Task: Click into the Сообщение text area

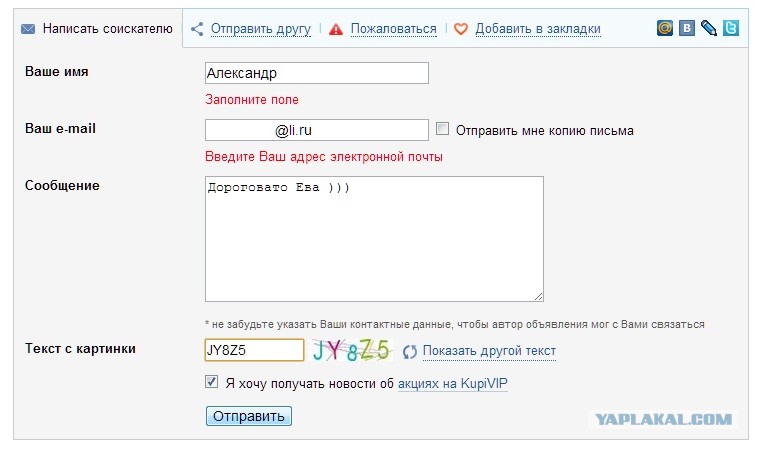Action: [x=374, y=239]
